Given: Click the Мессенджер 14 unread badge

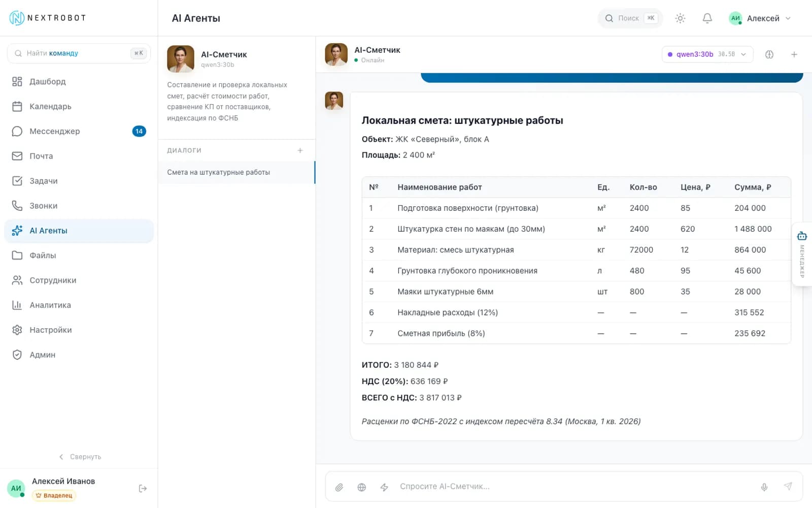Looking at the screenshot, I should [139, 131].
